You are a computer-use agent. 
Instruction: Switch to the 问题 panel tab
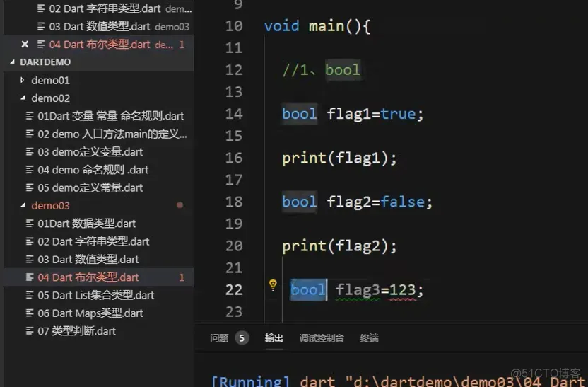[219, 338]
